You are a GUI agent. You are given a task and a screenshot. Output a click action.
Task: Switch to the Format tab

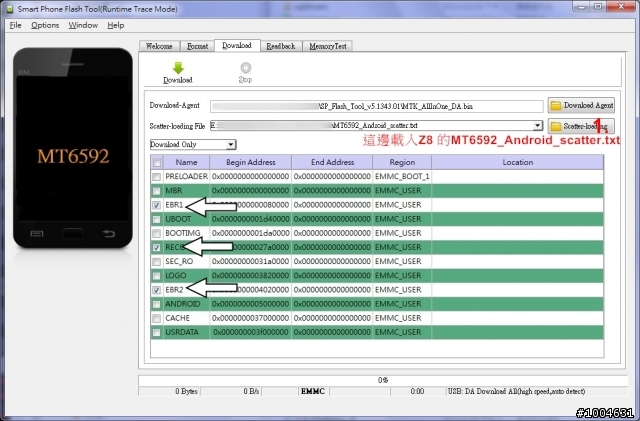point(198,46)
